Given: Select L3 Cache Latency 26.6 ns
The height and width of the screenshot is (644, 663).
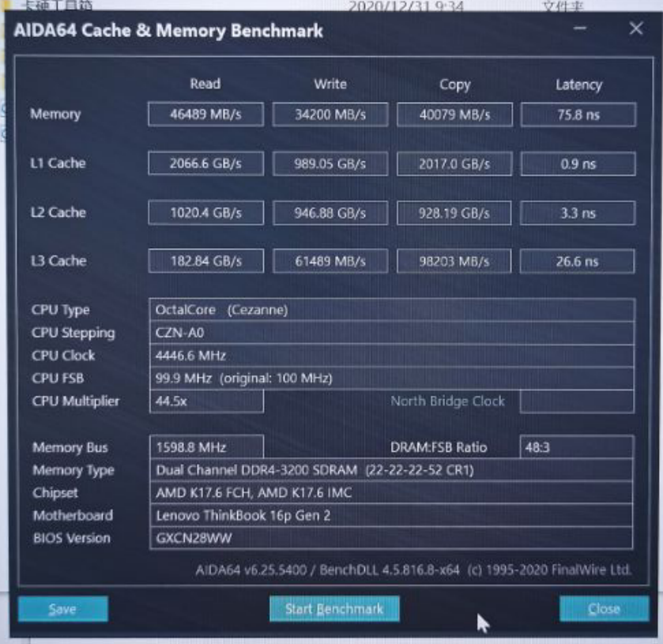Looking at the screenshot, I should click(577, 261).
